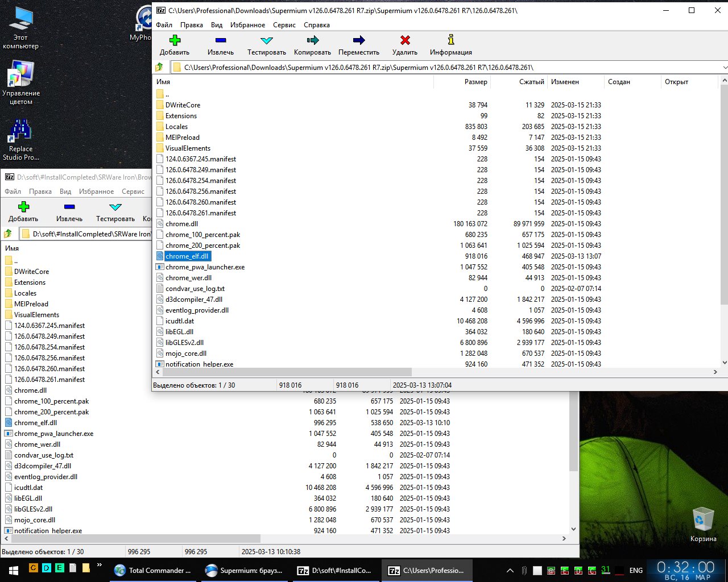
Task: Select the Replace Studio Pro desktop icon
Action: click(21, 140)
